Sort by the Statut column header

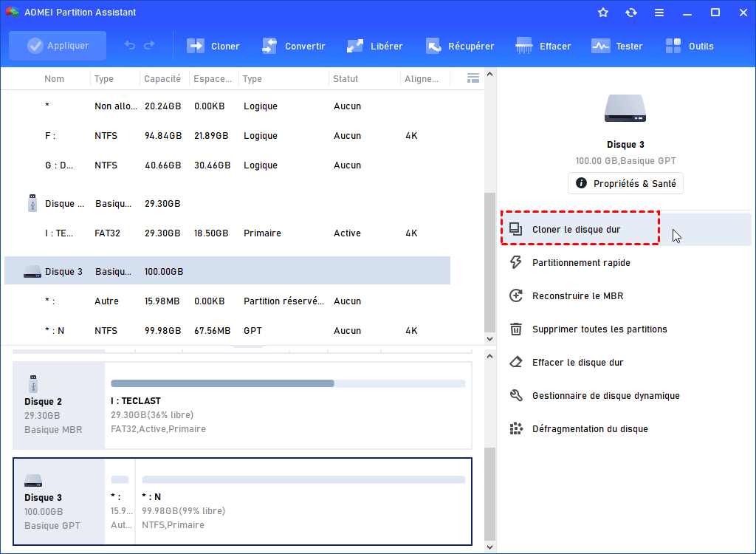(346, 78)
